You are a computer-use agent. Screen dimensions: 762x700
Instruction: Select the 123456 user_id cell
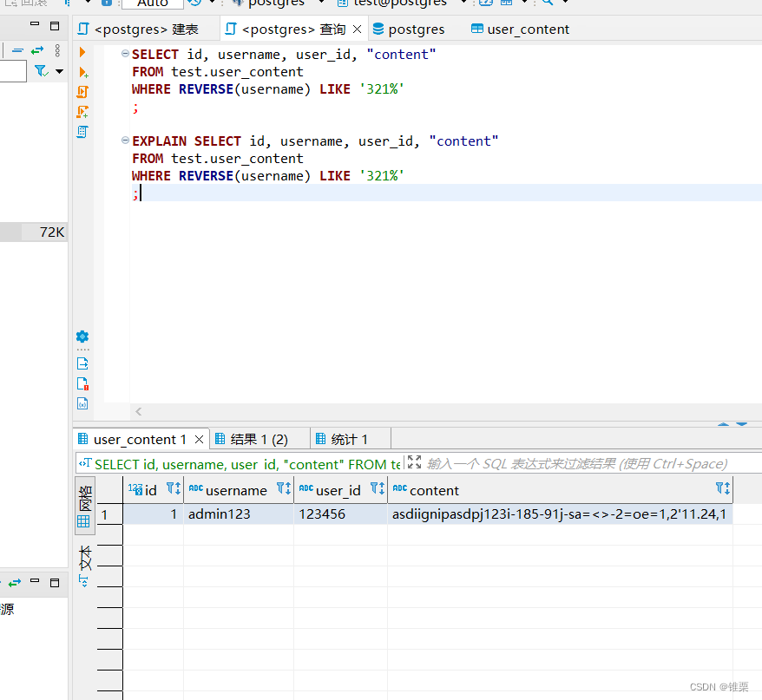(x=341, y=514)
